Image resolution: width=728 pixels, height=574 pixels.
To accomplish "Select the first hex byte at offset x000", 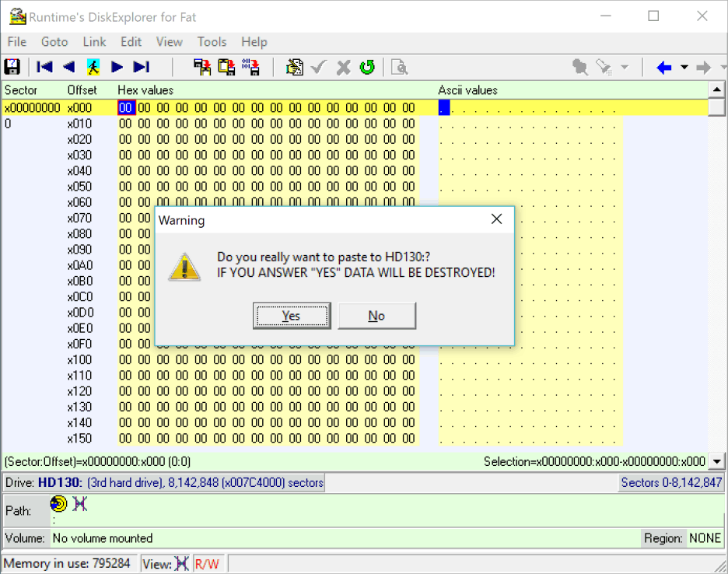I will click(x=125, y=108).
